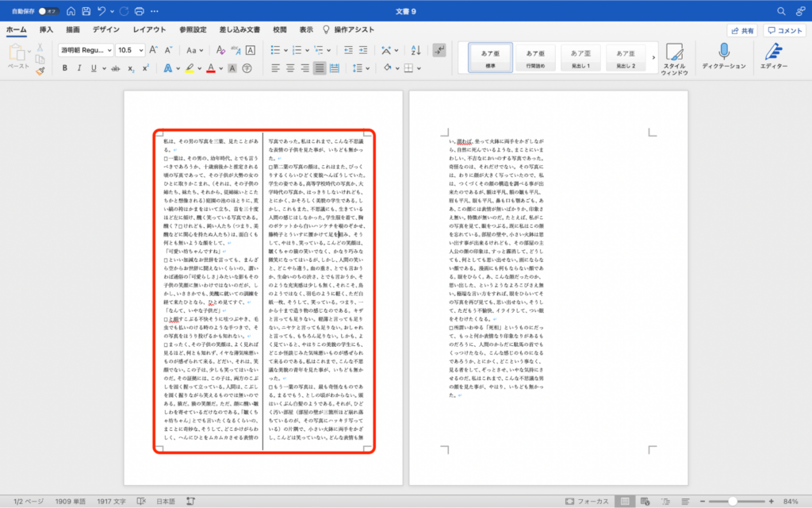Image resolution: width=812 pixels, height=508 pixels.
Task: Align text left
Action: [x=275, y=68]
